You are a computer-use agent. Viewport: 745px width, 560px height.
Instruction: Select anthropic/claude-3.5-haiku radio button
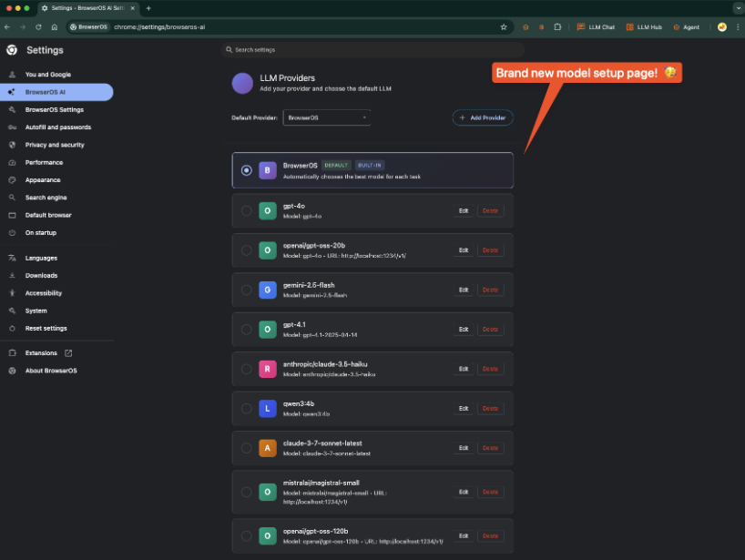(246, 369)
